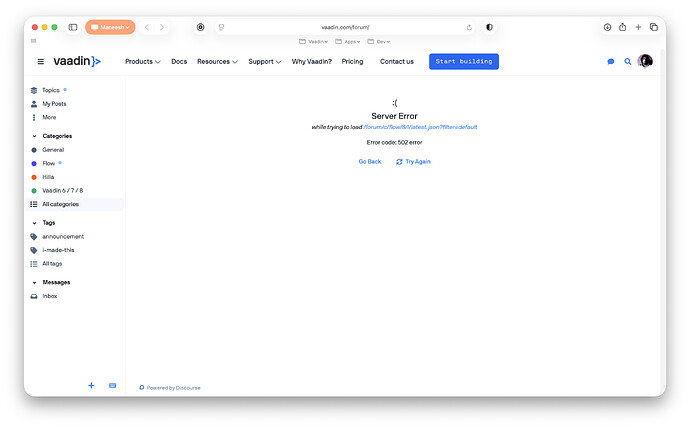Screen dimensions: 690x428
Task: Select Pricing in the top navigation
Action: click(352, 61)
